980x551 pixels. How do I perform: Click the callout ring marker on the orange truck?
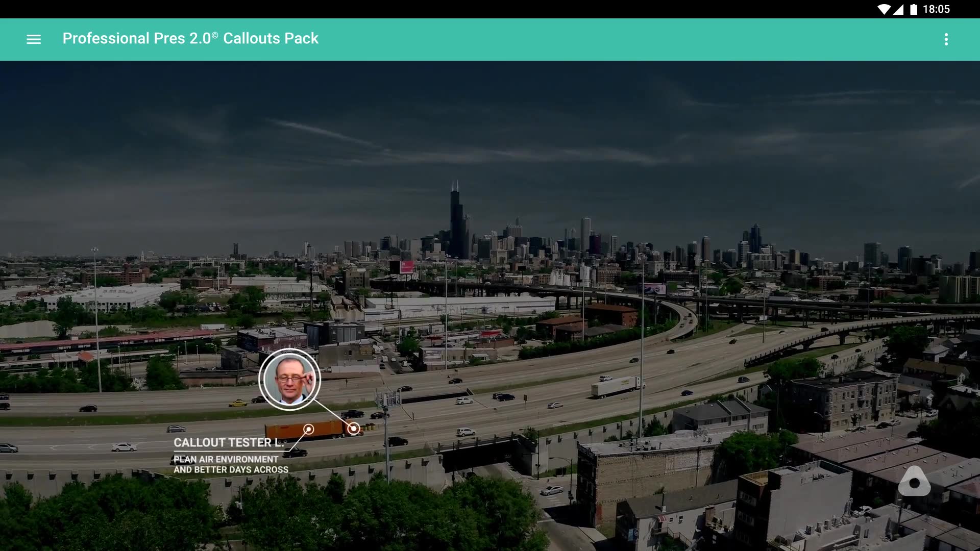[308, 430]
